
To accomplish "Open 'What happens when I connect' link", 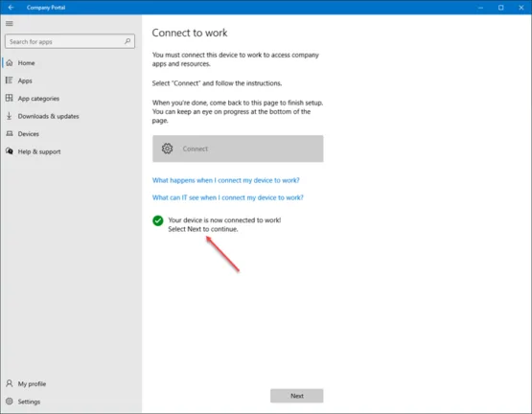I will (x=225, y=180).
